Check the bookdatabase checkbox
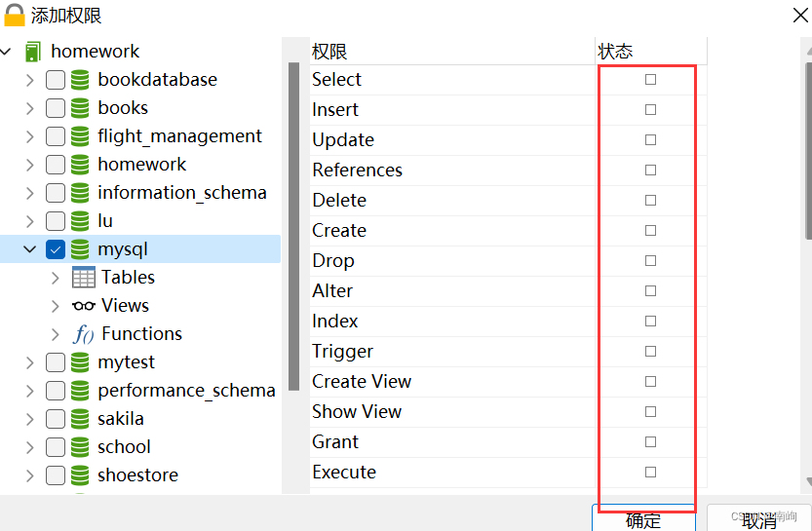Viewport: 812px width, 531px height. [x=56, y=80]
